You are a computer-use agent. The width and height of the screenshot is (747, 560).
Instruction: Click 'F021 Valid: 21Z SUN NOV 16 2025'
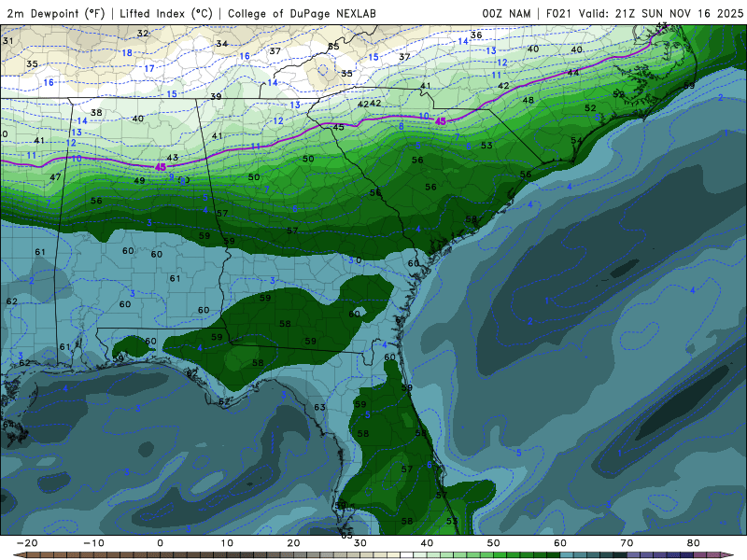tap(644, 13)
